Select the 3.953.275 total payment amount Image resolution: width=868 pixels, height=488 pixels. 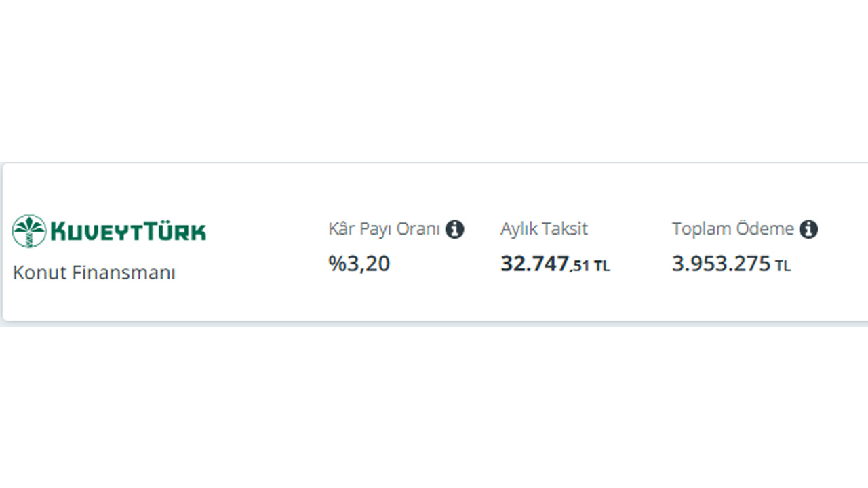coord(721,264)
